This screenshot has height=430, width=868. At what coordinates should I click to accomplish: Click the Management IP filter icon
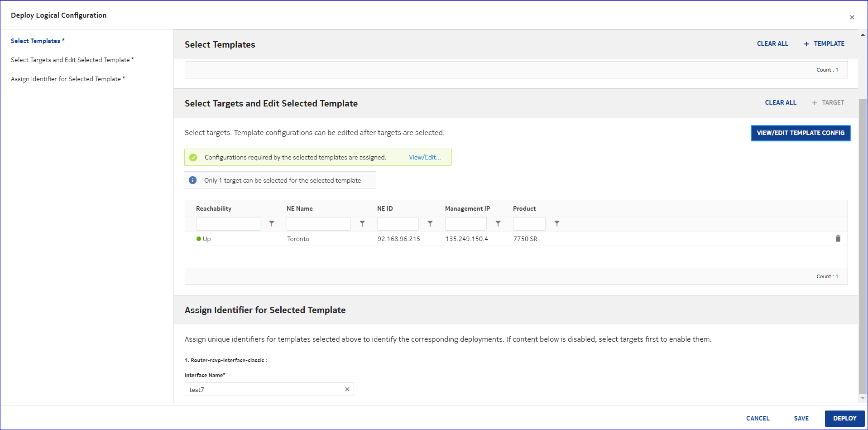click(498, 224)
